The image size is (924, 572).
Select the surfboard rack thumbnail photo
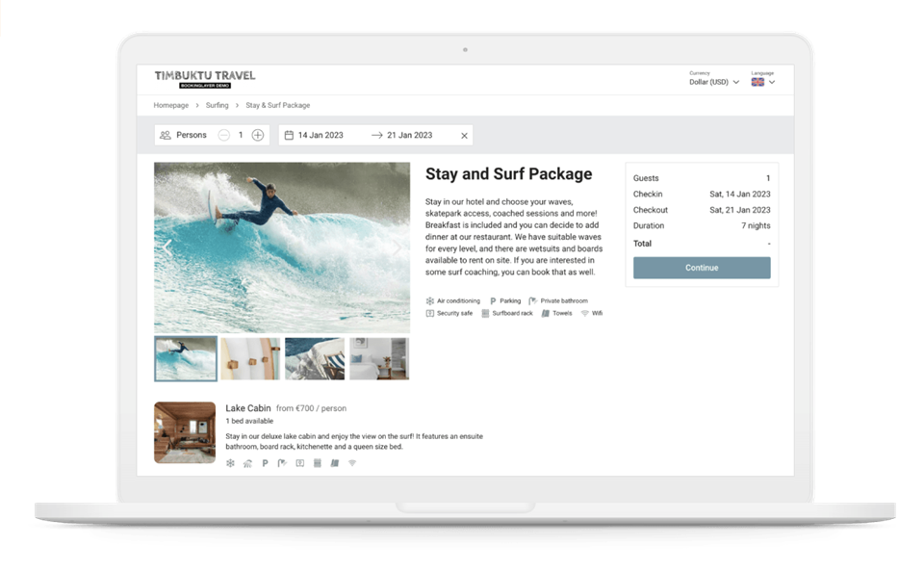point(250,358)
